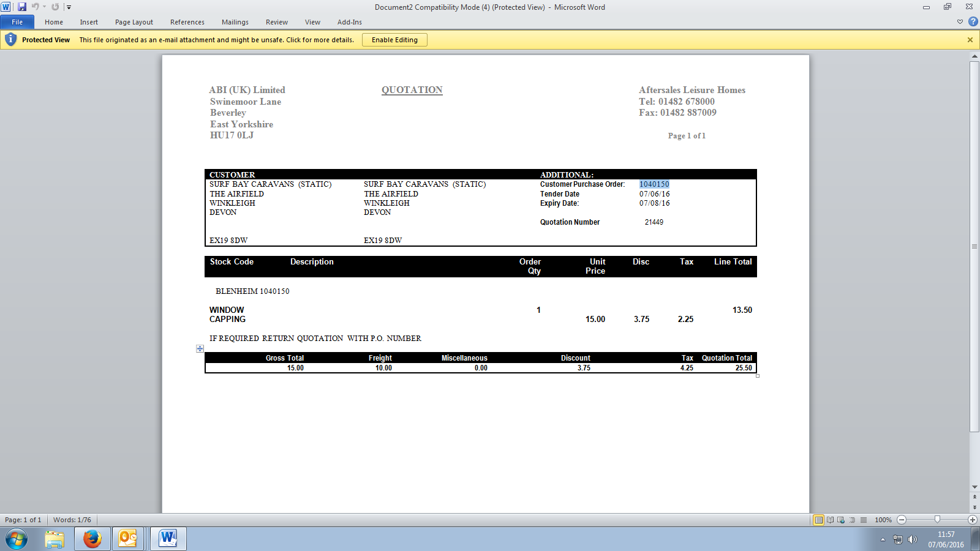
Task: Switch to the Mailings ribbon tab
Action: pyautogui.click(x=235, y=22)
